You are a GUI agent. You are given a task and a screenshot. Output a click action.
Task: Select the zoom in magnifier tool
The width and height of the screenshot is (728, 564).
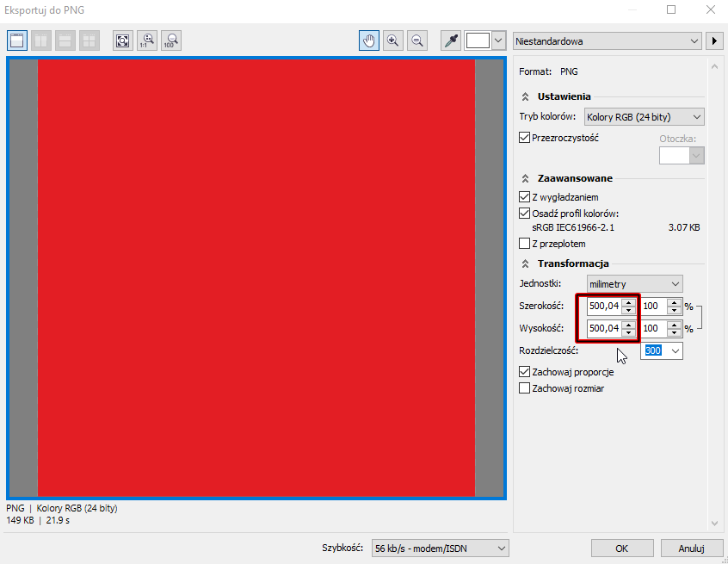tap(393, 40)
